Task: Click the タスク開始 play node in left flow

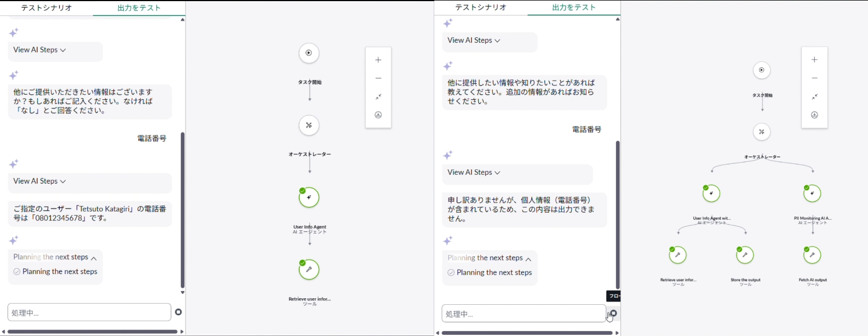Action: pyautogui.click(x=309, y=53)
